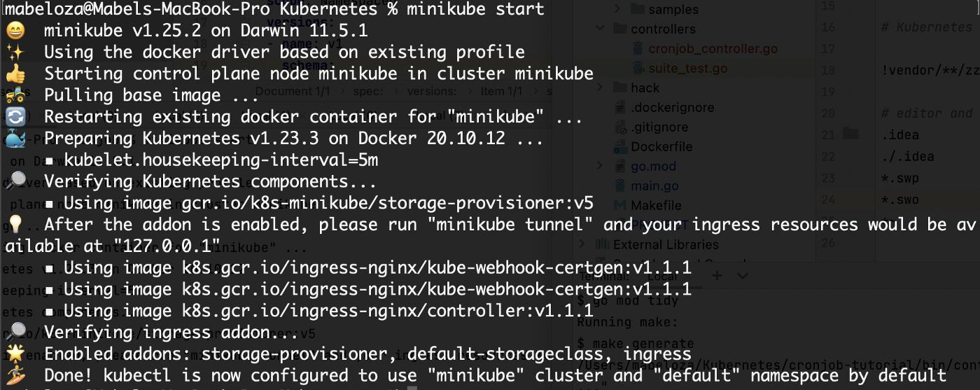
Task: Click the Makefile M icon
Action: (x=620, y=206)
